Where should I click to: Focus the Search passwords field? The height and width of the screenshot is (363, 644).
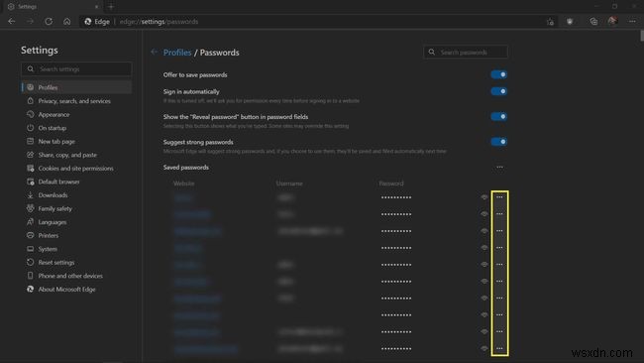(x=466, y=53)
